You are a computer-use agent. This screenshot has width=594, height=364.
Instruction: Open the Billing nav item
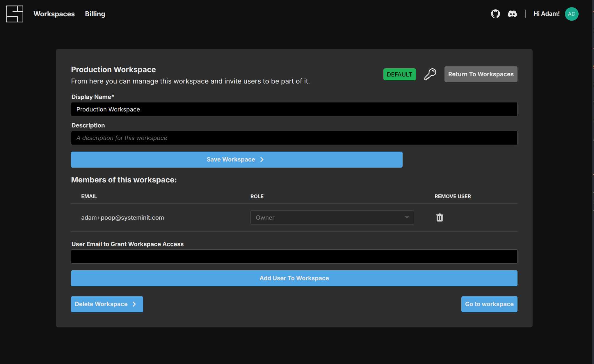tap(95, 14)
